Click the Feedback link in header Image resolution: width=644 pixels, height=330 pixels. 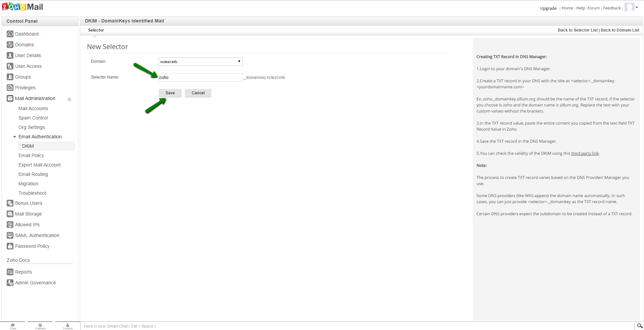click(x=612, y=8)
